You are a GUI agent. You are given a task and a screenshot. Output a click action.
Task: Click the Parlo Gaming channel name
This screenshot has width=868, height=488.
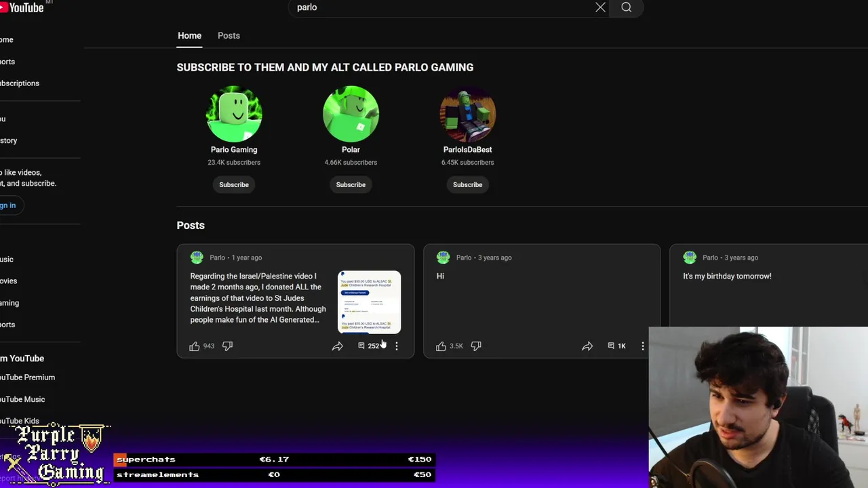tap(234, 150)
